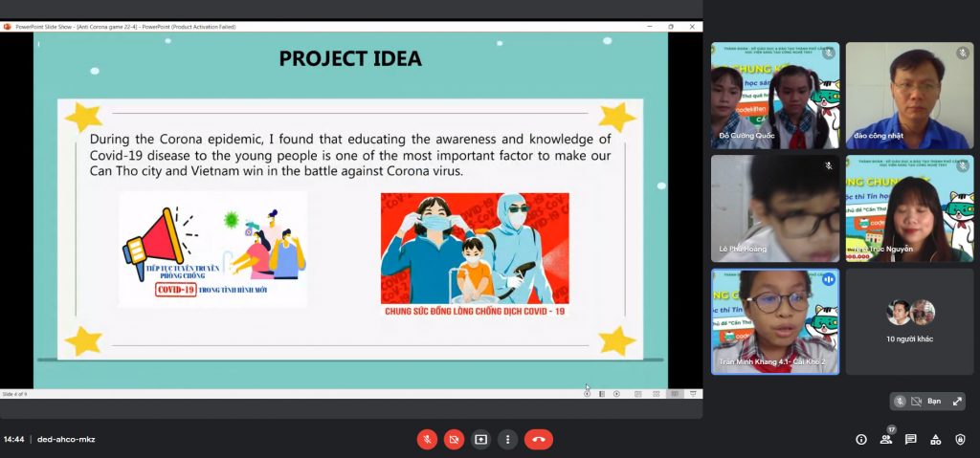Select the đào công nhật video tile
980x458 pixels.
coord(909,96)
